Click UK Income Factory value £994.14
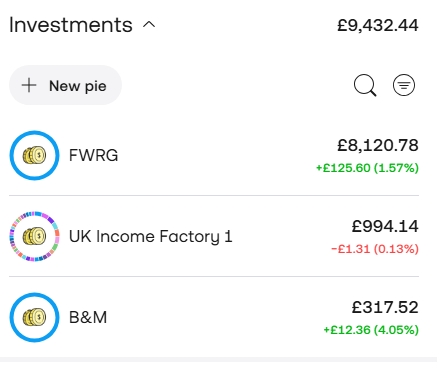The image size is (437, 383). (x=385, y=226)
